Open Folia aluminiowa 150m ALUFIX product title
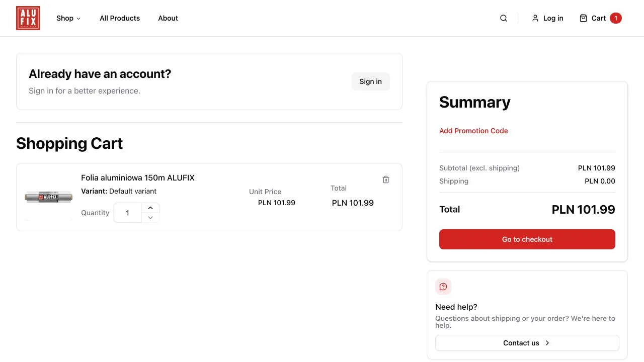The image size is (644, 362). coord(138,177)
